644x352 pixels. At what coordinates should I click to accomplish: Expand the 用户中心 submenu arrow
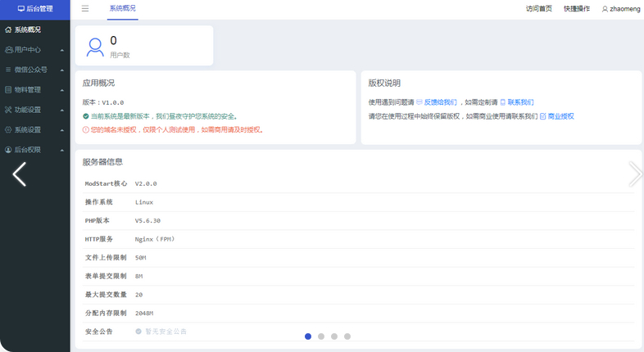click(62, 50)
